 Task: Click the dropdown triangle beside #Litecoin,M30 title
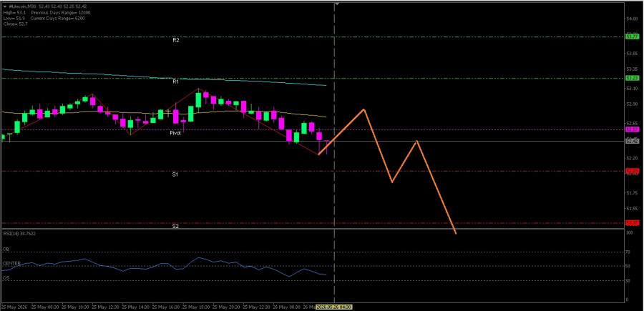coord(4,6)
